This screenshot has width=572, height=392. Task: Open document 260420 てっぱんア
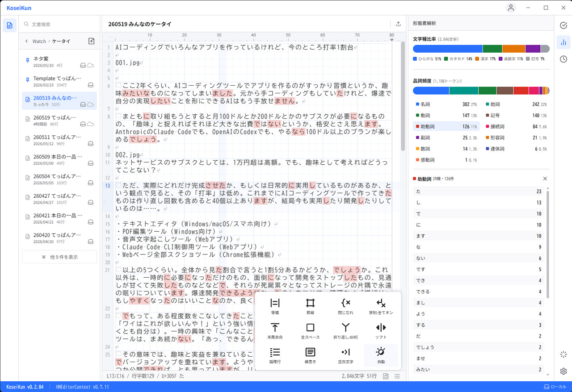59,238
